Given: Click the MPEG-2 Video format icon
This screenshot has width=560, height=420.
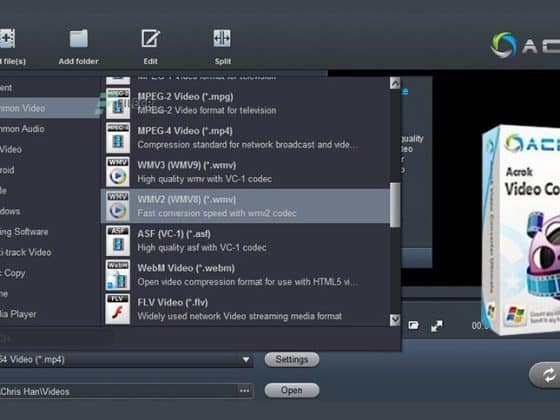Looking at the screenshot, I should 118,103.
